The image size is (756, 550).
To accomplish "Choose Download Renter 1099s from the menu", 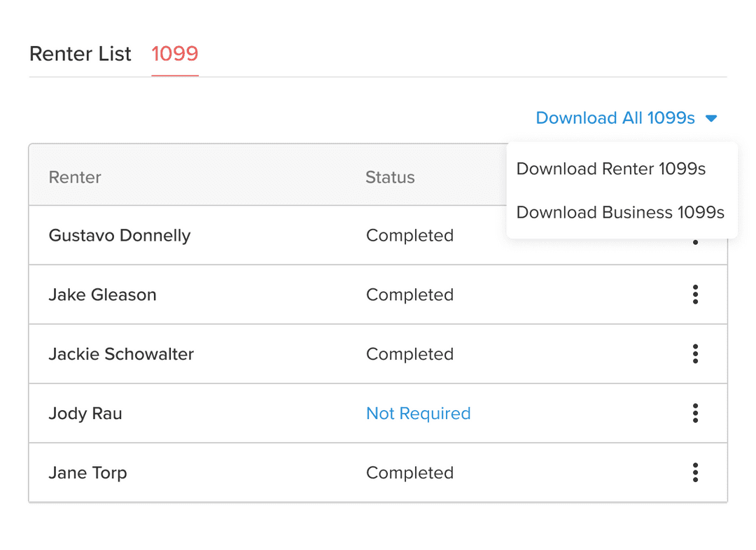I will pyautogui.click(x=610, y=169).
